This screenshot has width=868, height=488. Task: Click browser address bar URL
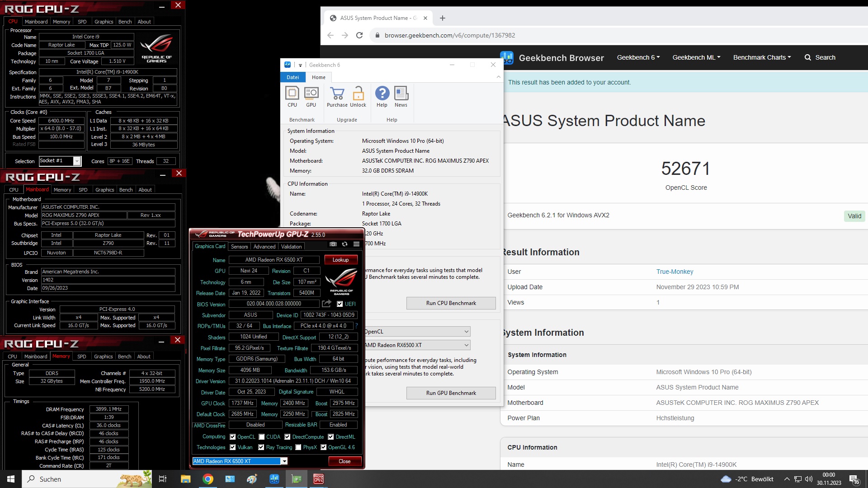(449, 35)
